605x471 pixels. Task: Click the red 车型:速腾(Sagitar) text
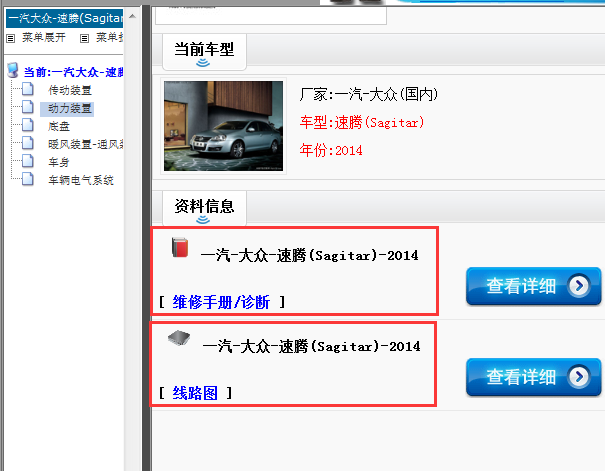point(362,122)
